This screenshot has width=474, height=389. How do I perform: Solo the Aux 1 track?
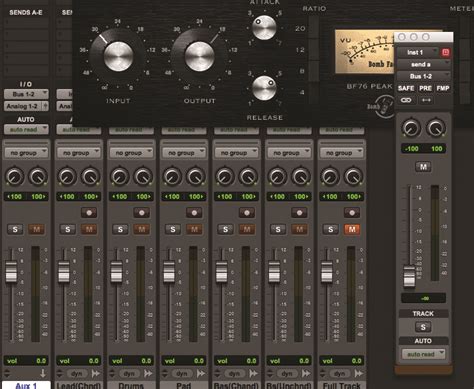pos(15,229)
